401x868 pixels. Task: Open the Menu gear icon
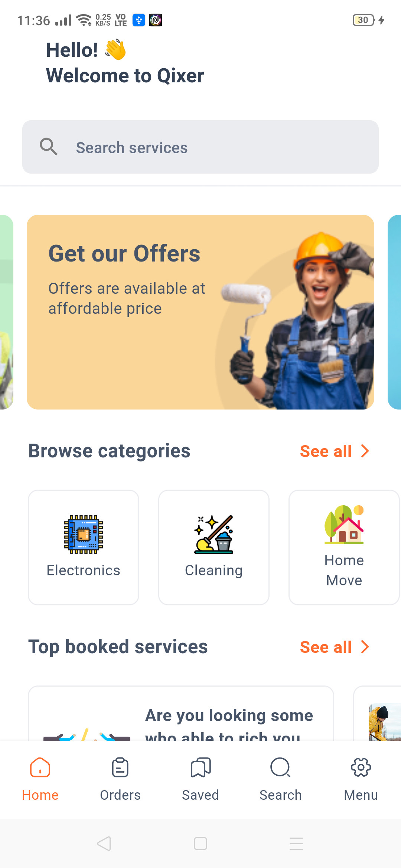361,767
